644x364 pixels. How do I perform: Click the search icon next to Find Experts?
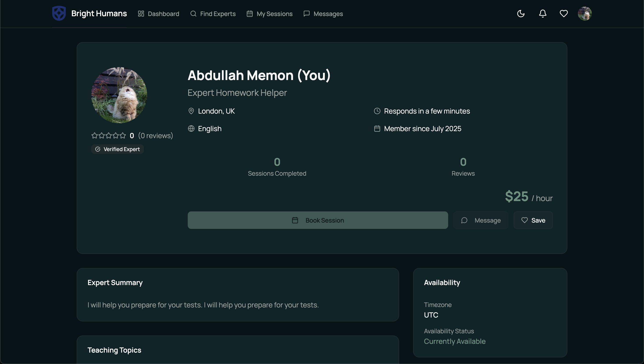tap(193, 14)
